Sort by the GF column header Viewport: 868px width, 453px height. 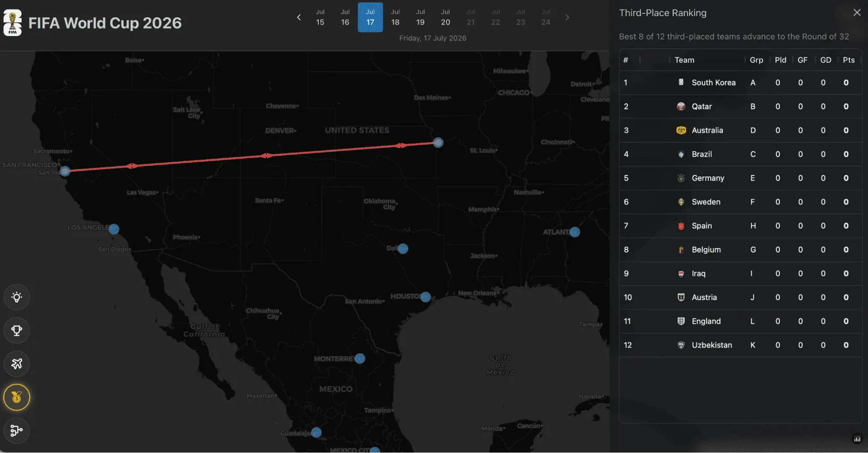coord(802,60)
